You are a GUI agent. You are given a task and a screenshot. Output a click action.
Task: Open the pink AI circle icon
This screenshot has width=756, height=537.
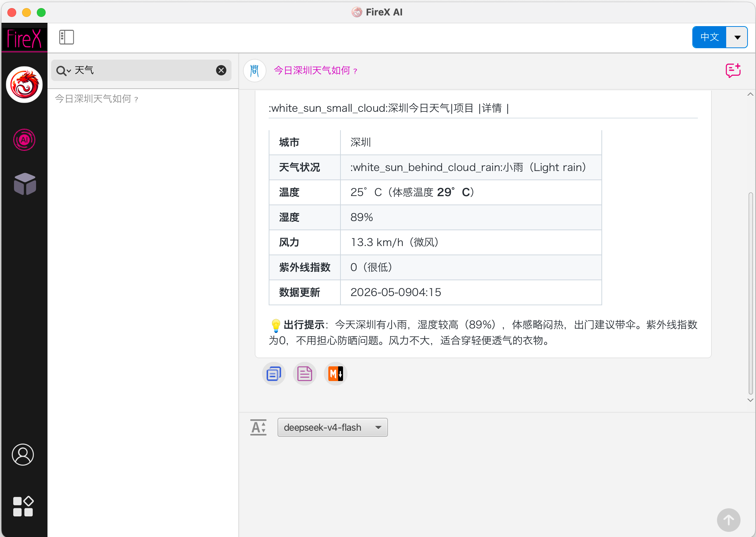(24, 140)
